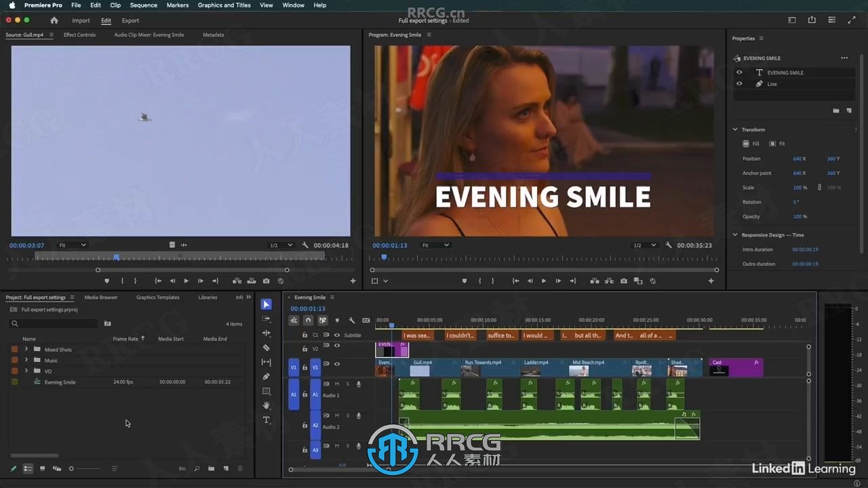
Task: Click New Item icon in Project panel
Action: click(x=226, y=468)
